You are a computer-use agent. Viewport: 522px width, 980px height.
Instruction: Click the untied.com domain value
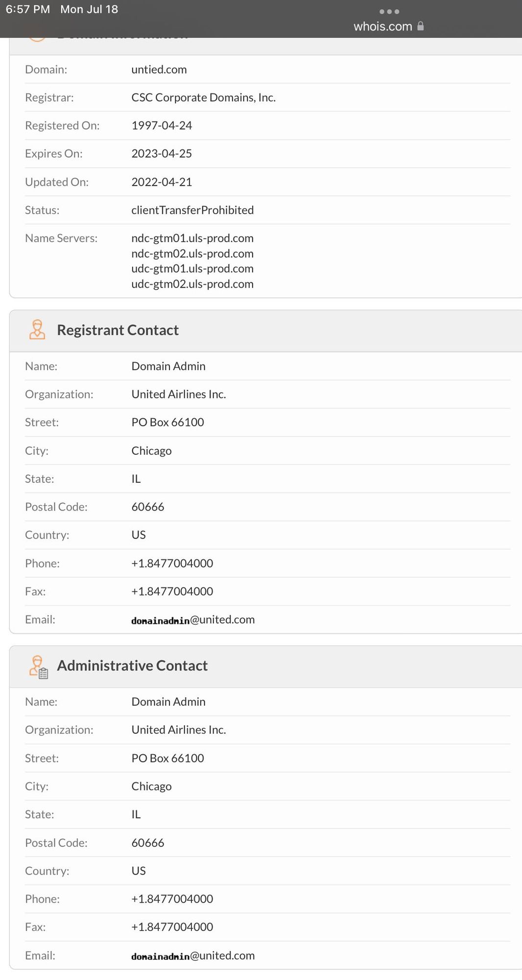tap(159, 70)
